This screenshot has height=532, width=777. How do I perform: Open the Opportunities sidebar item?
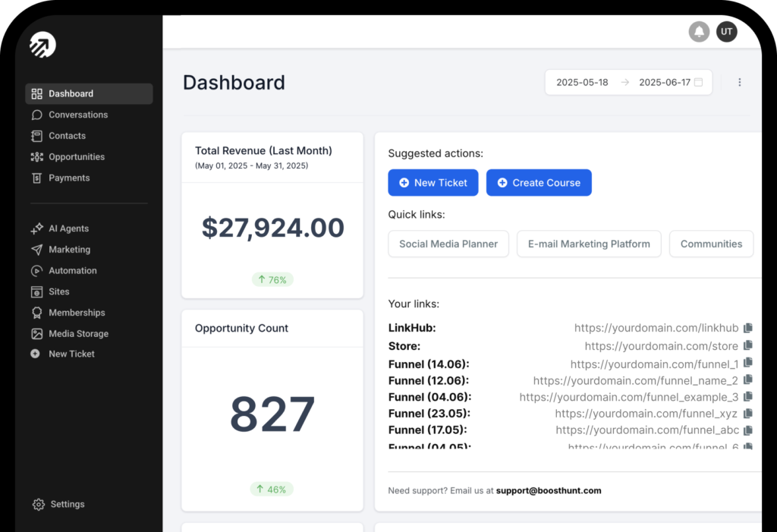point(77,157)
